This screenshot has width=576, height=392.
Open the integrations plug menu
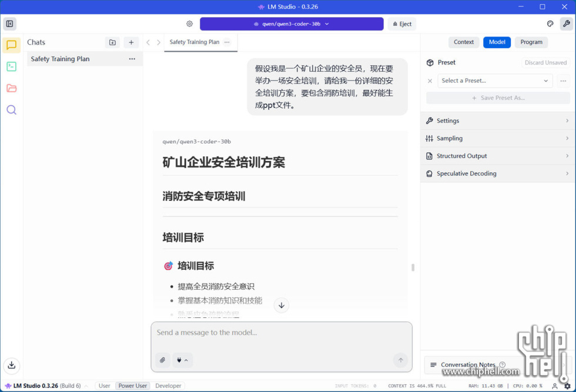pos(182,360)
